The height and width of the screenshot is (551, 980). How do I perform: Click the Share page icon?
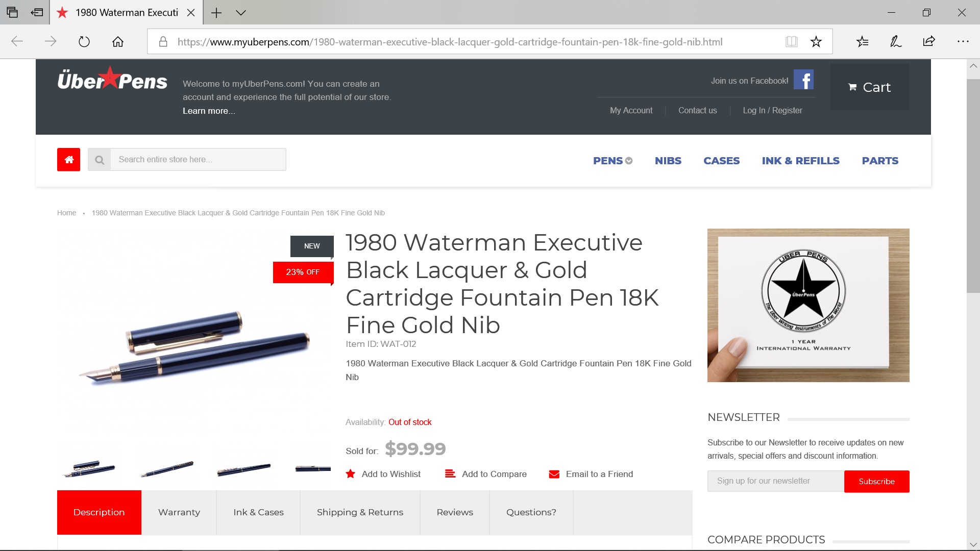929,42
